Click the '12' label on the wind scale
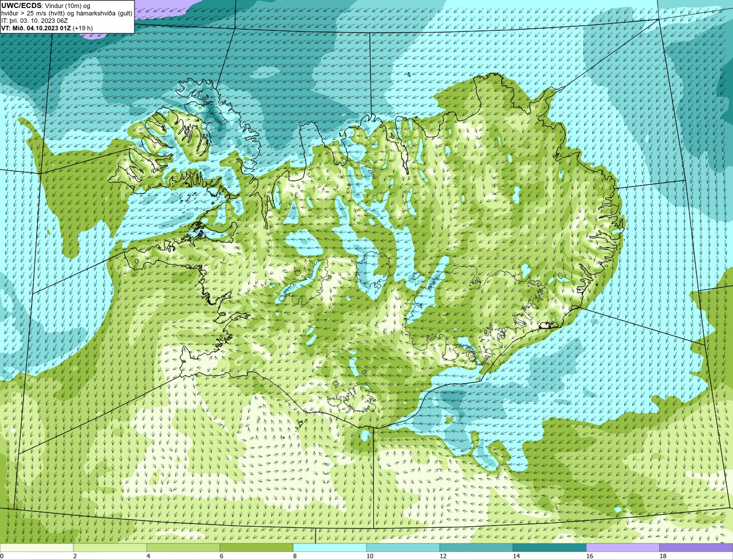This screenshot has height=560, width=733. coord(443,556)
